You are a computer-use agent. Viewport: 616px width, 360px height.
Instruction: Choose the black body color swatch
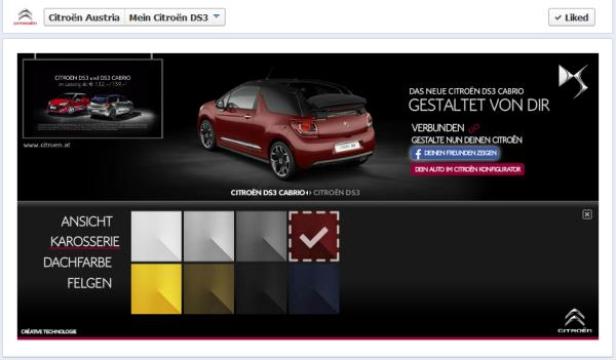tap(261, 289)
